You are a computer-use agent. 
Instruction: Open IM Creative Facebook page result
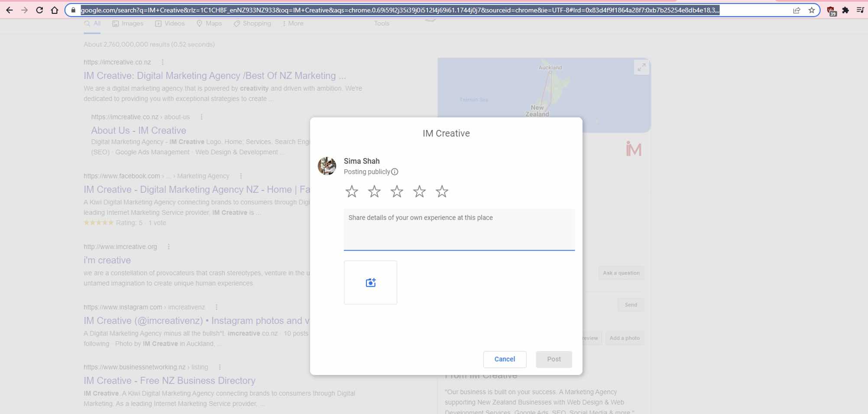[x=197, y=189]
